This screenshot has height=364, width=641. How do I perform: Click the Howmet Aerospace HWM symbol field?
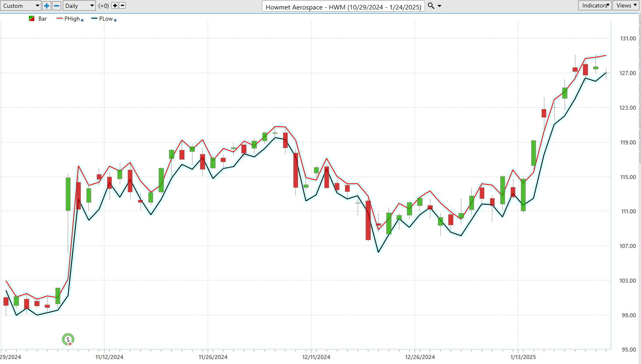point(343,7)
